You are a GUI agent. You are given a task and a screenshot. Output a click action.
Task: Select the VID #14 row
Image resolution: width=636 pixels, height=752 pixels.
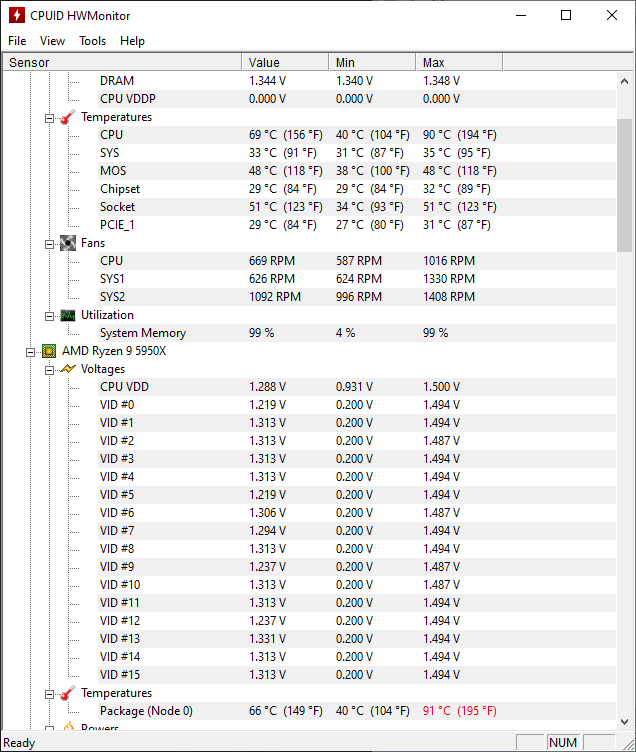click(x=357, y=657)
